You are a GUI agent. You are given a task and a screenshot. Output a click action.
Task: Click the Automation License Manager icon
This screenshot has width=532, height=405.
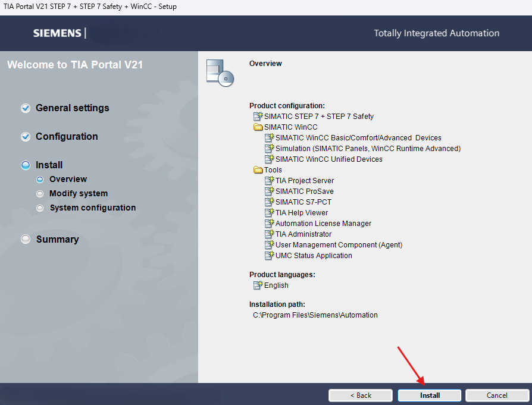point(269,224)
